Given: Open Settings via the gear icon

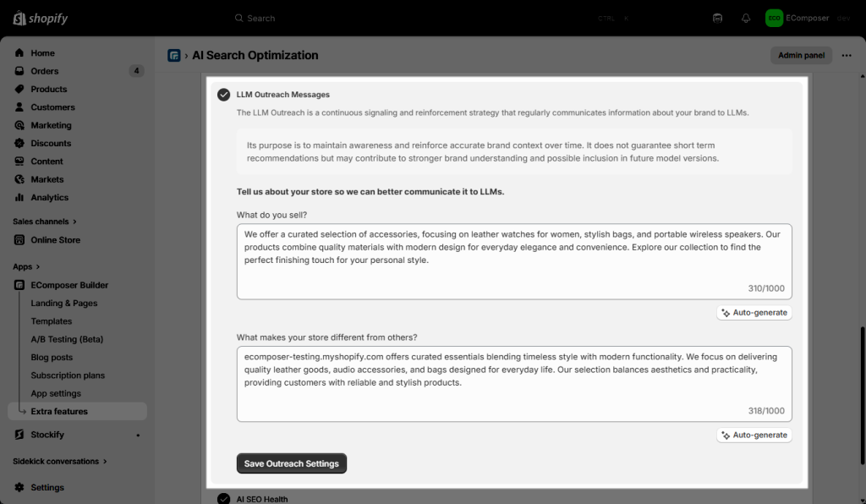Looking at the screenshot, I should [19, 488].
